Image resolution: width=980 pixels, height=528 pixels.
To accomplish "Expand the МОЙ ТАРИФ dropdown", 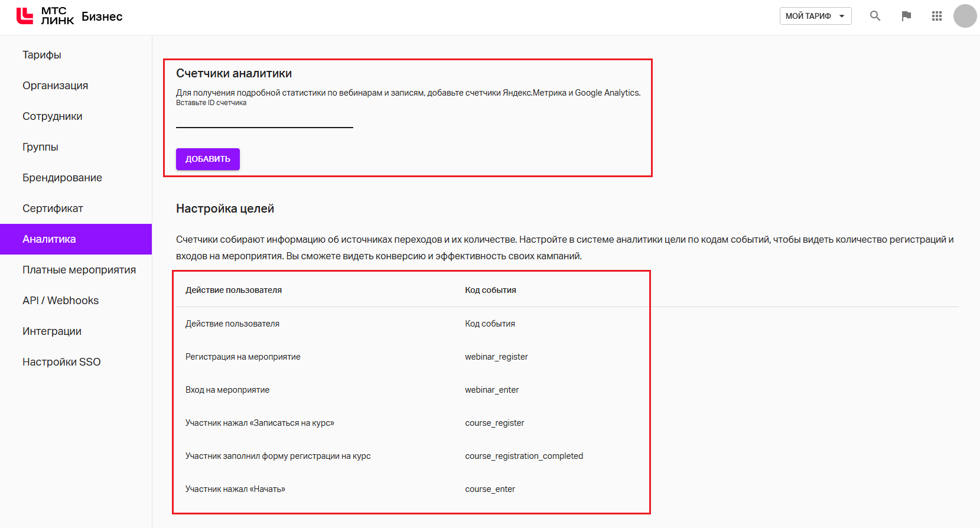I will click(815, 16).
